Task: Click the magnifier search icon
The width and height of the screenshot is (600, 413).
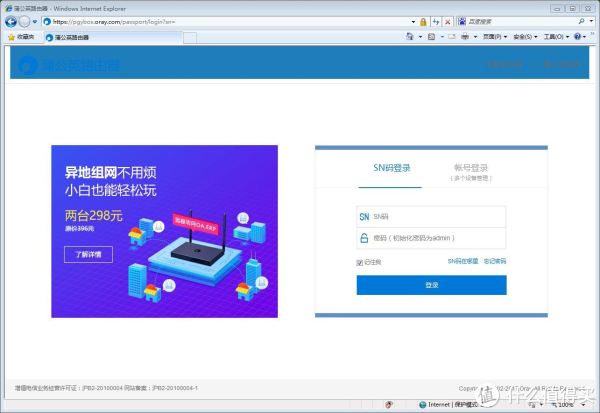Action: [582, 21]
